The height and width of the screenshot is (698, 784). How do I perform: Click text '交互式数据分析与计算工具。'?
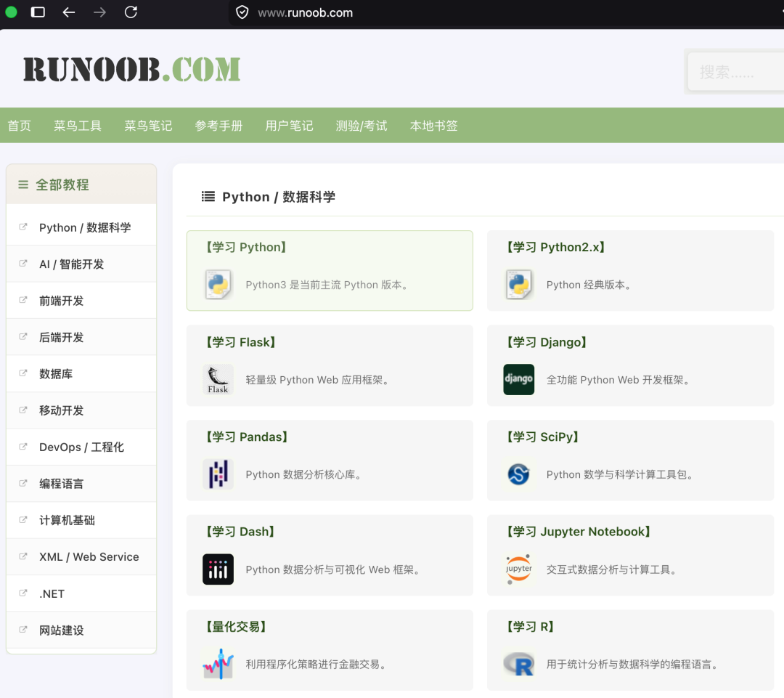pos(613,569)
